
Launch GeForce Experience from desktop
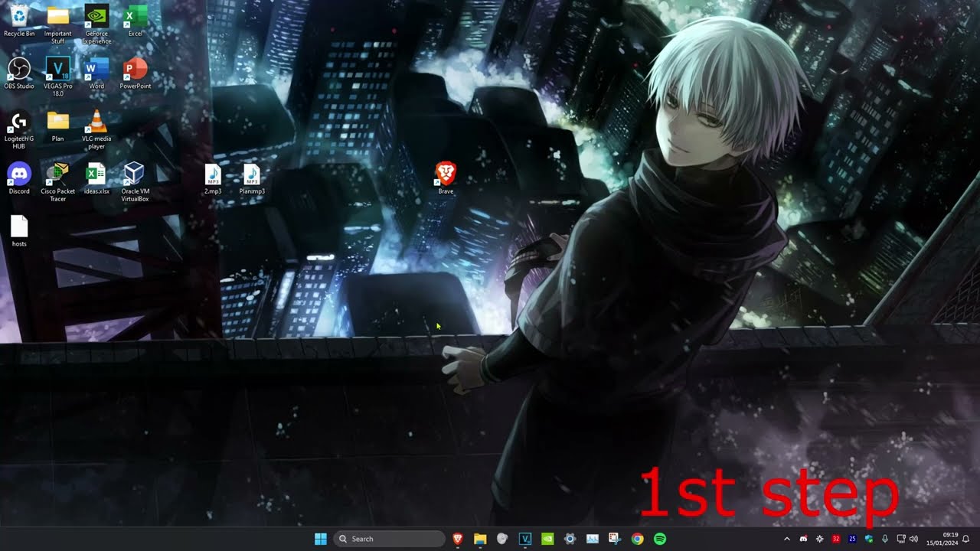(x=96, y=24)
